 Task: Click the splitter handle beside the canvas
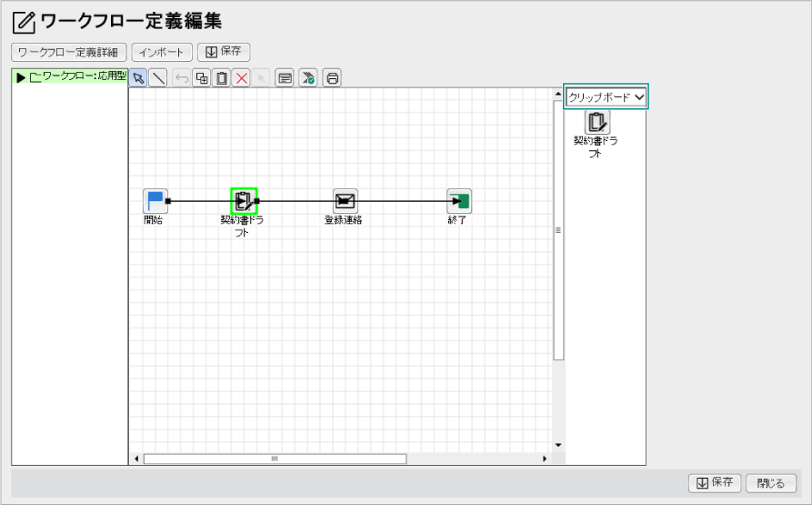tap(558, 230)
